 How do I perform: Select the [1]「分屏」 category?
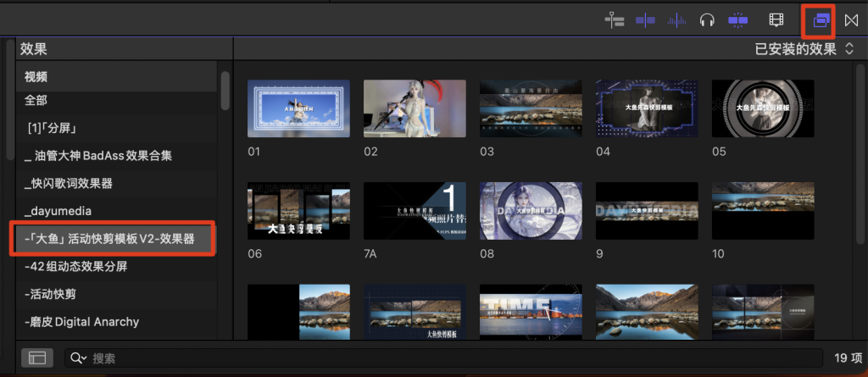pyautogui.click(x=53, y=129)
